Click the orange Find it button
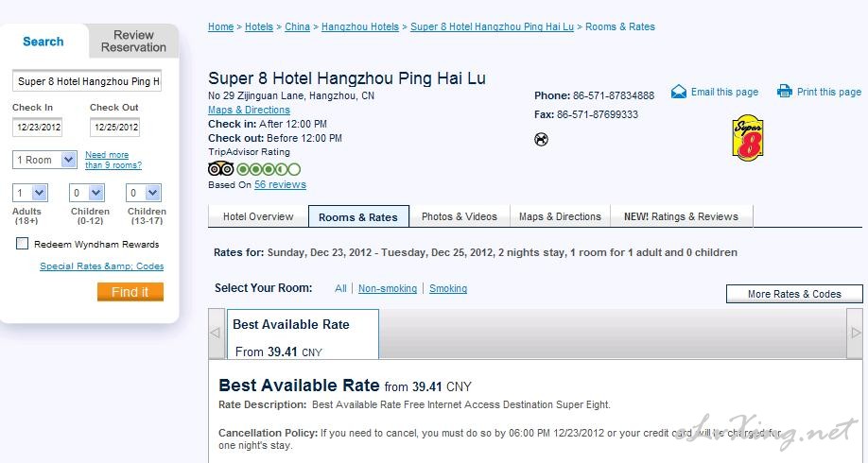Screen dimensions: 868x463 pyautogui.click(x=130, y=292)
